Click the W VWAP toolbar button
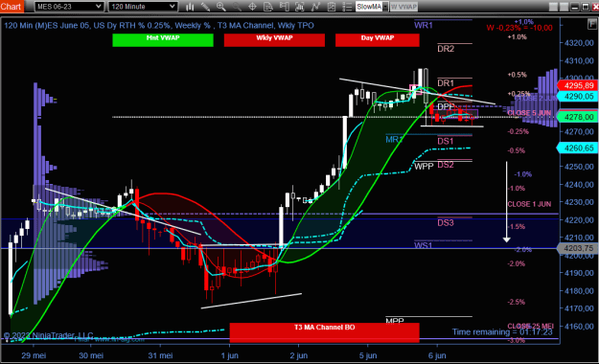Viewport: 599px width, 364px height. click(403, 7)
